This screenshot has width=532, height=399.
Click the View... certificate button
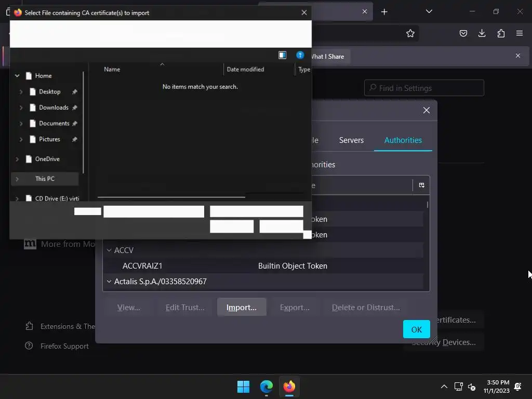coord(129,307)
